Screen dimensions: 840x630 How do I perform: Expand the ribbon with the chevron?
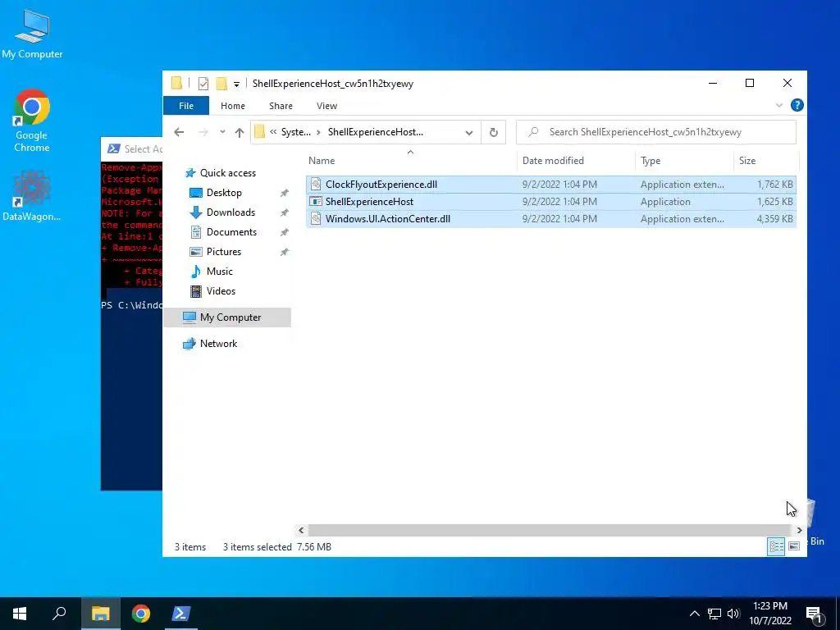tap(779, 106)
